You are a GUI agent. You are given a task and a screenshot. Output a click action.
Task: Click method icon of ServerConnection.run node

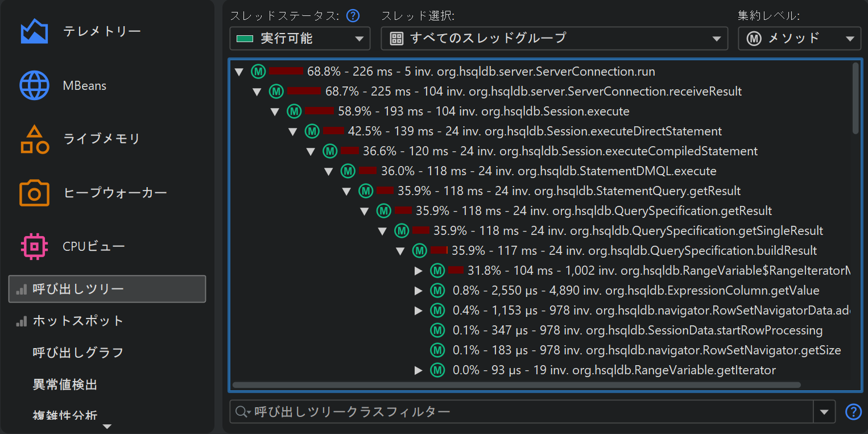pyautogui.click(x=259, y=72)
